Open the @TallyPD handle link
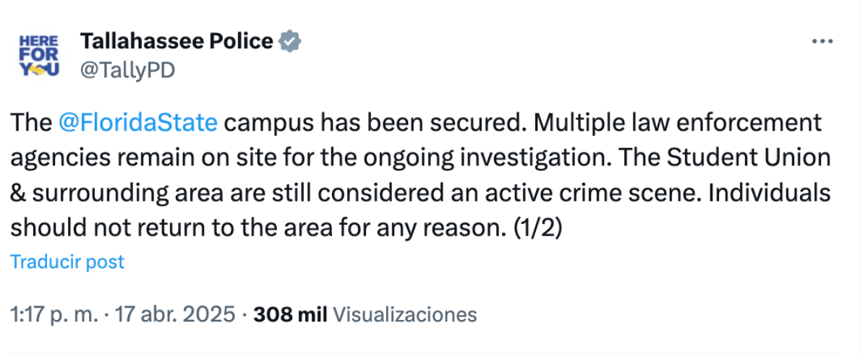Viewport: 868px width, 354px height. tap(127, 71)
